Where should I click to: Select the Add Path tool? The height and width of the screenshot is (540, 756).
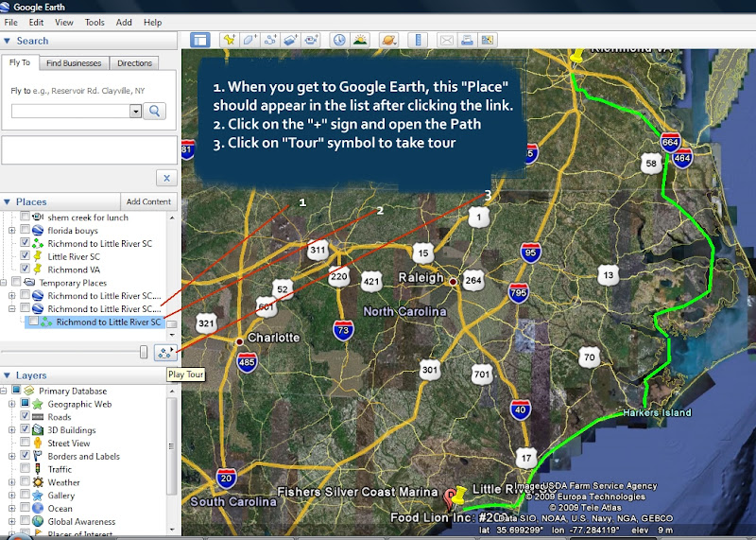[x=270, y=40]
